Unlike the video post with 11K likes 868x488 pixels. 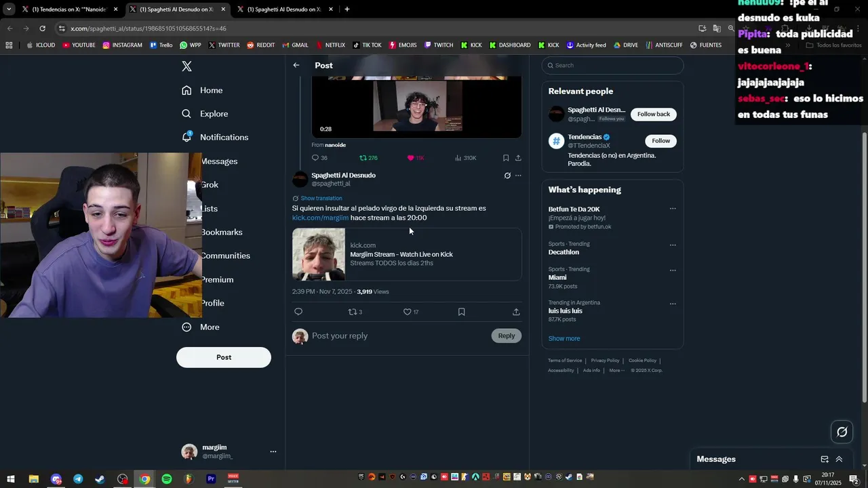(415, 158)
